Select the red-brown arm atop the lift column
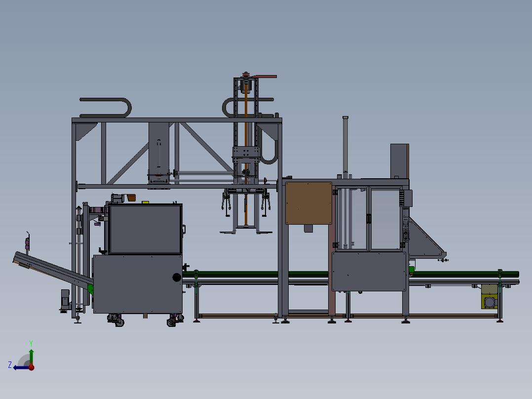 coord(264,77)
